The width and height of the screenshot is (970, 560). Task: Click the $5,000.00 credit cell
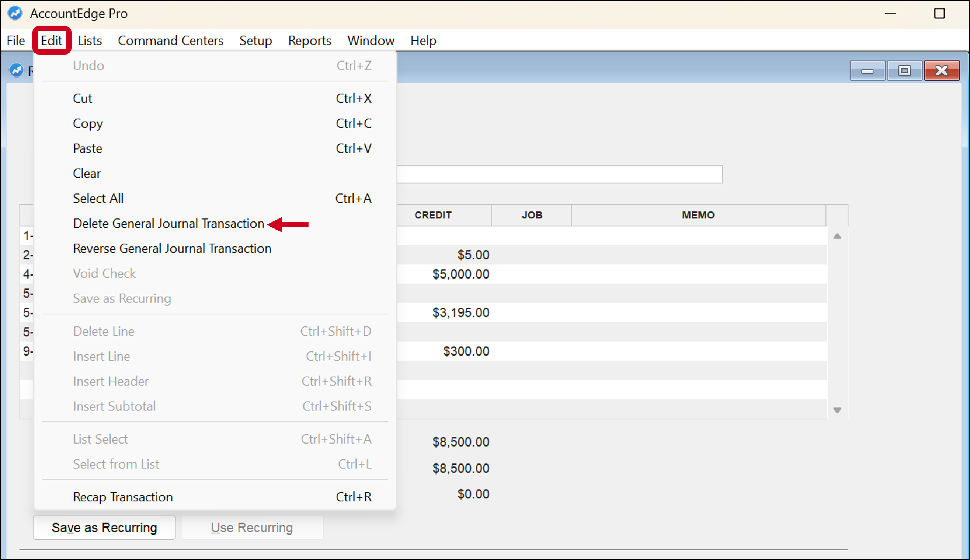460,274
